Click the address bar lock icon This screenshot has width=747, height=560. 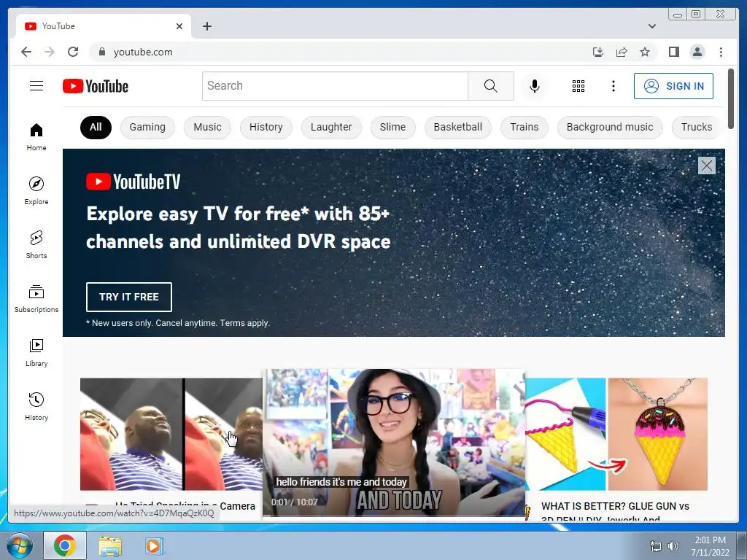pos(101,52)
